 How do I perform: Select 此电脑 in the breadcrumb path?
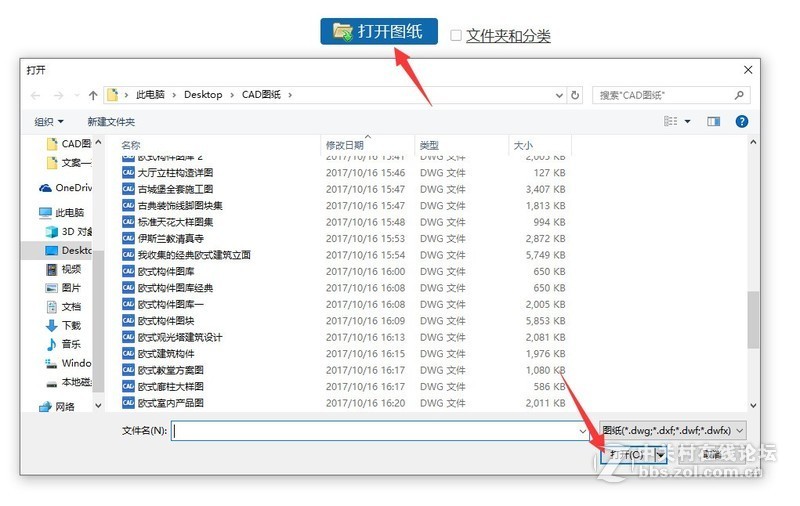pyautogui.click(x=150, y=95)
